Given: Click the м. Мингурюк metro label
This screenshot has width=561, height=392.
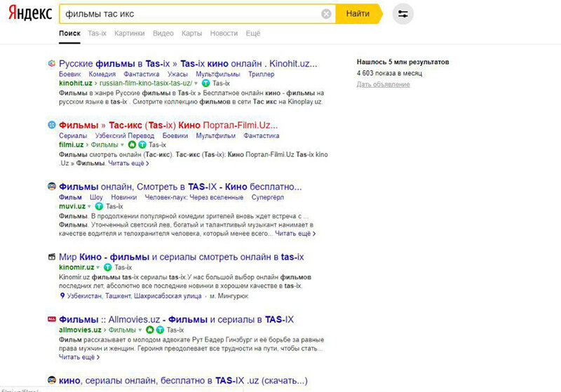Looking at the screenshot, I should [x=229, y=296].
